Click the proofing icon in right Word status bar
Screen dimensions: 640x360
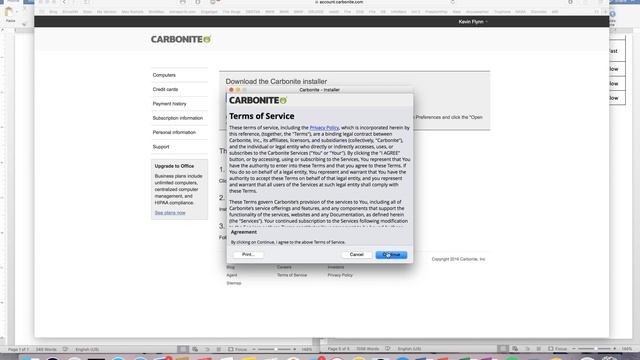[x=387, y=349]
